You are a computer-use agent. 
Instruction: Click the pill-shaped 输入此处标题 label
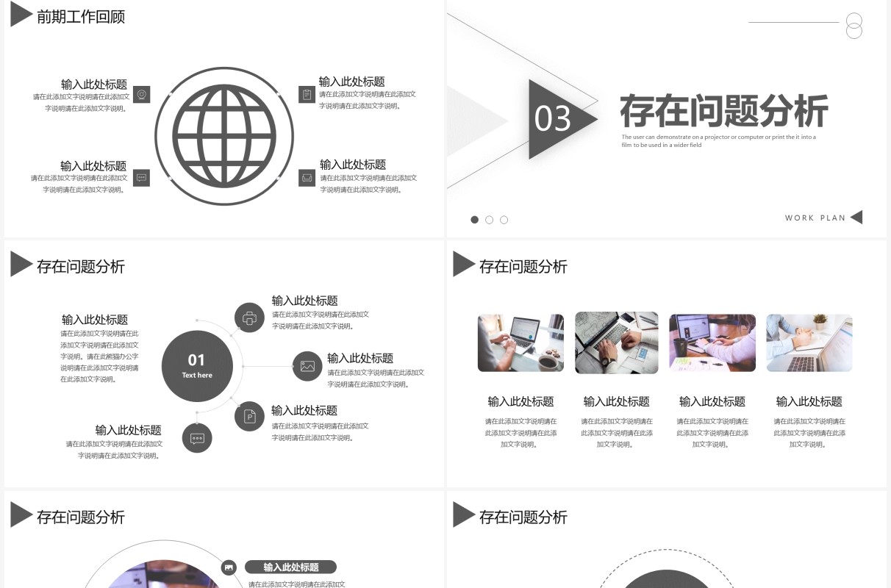290,567
